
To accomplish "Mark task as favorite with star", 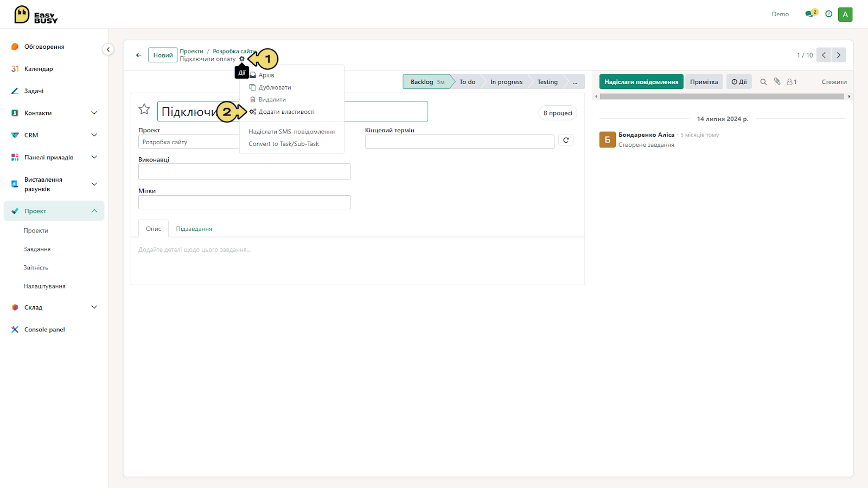I will pos(144,109).
